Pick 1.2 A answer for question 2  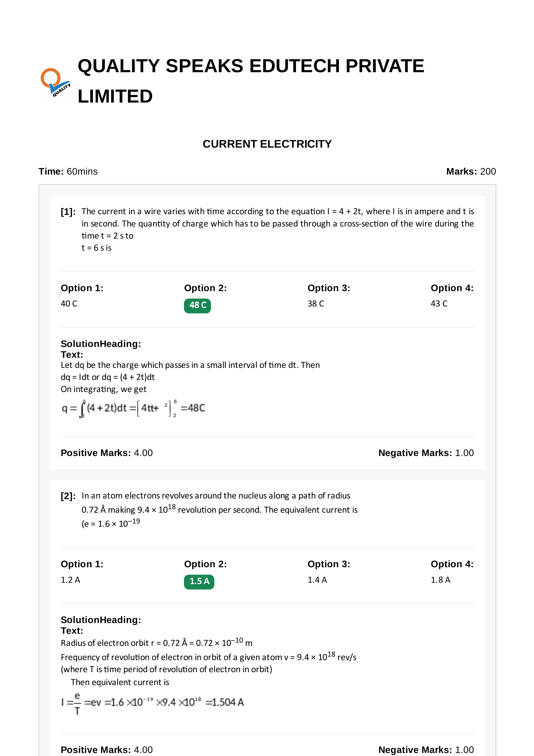(x=70, y=580)
